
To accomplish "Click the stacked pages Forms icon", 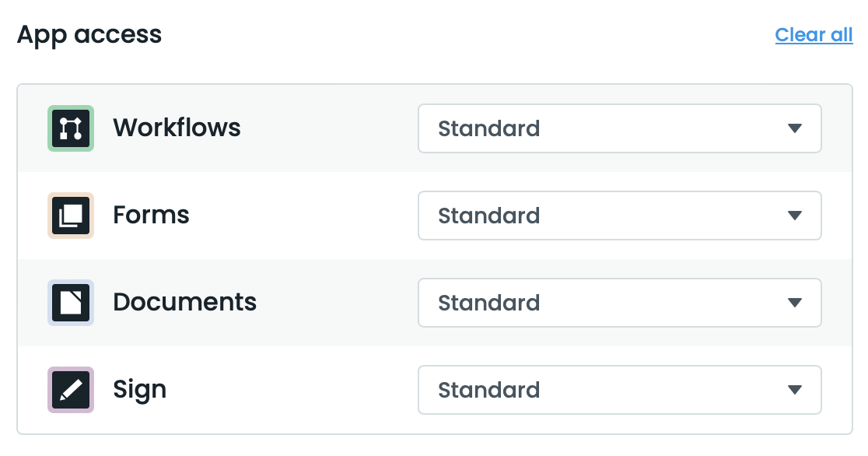I will click(x=69, y=216).
